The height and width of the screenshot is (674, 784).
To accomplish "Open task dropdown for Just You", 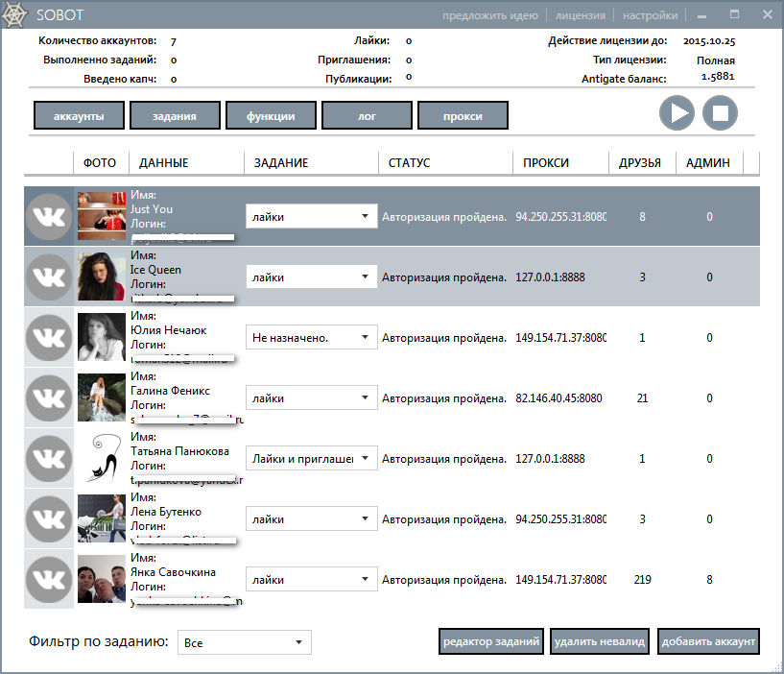I will (311, 217).
